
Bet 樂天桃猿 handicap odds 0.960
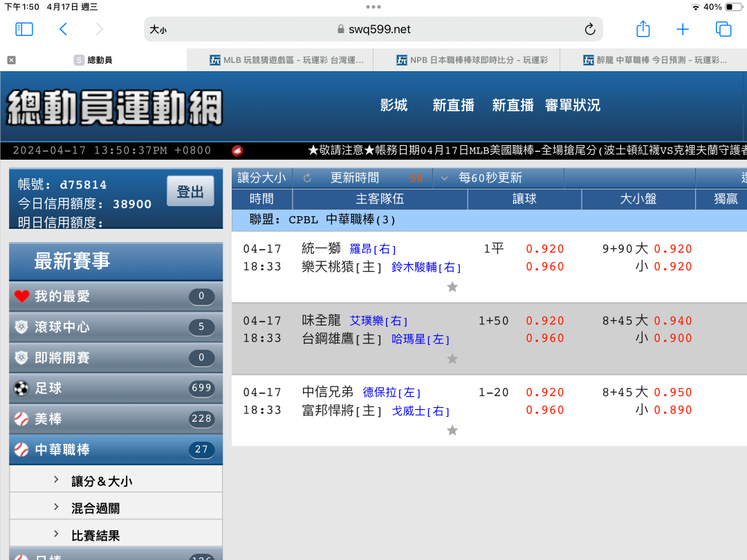pyautogui.click(x=545, y=267)
